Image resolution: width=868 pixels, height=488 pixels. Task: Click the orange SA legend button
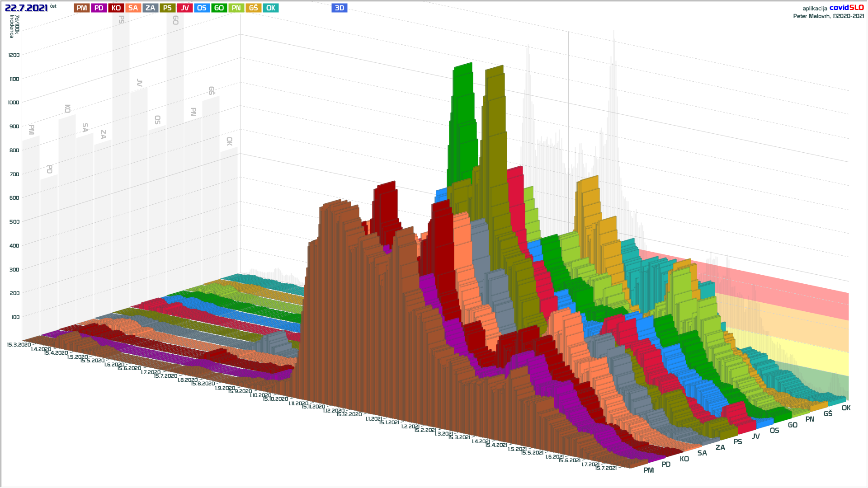point(133,8)
